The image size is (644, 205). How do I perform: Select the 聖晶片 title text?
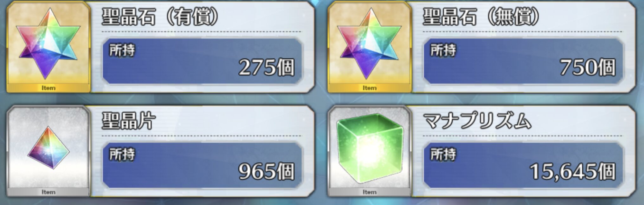click(129, 121)
